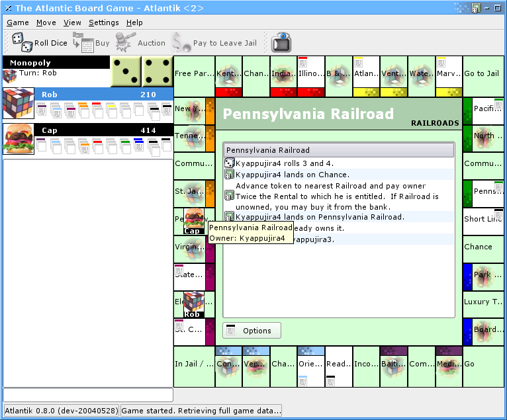Click the St. James Place square

195,194
